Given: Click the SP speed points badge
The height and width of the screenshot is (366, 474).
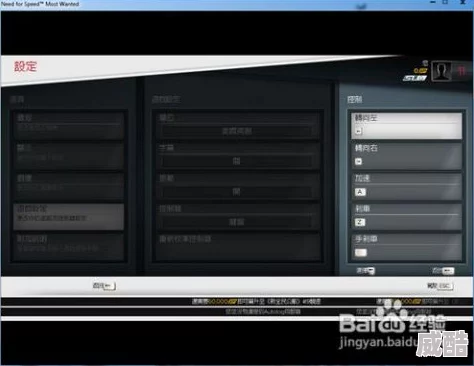Looking at the screenshot, I should [x=421, y=71].
